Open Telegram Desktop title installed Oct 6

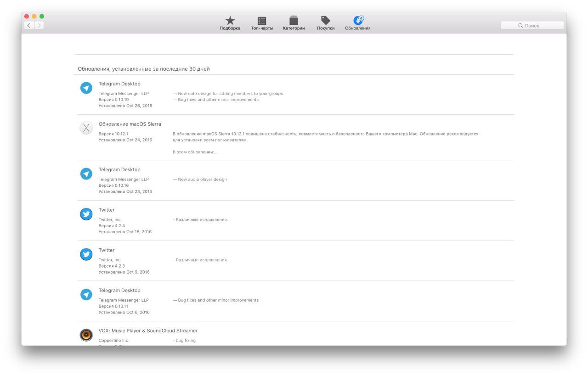point(119,291)
